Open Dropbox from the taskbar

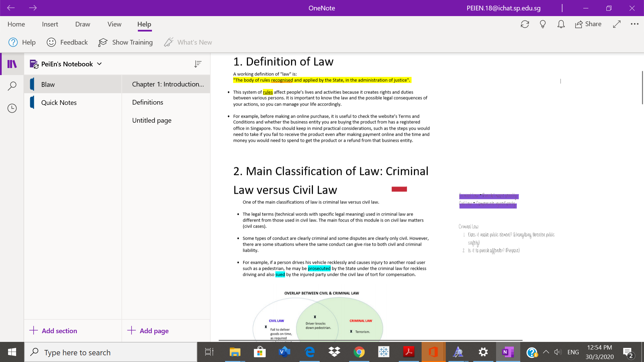[334, 352]
